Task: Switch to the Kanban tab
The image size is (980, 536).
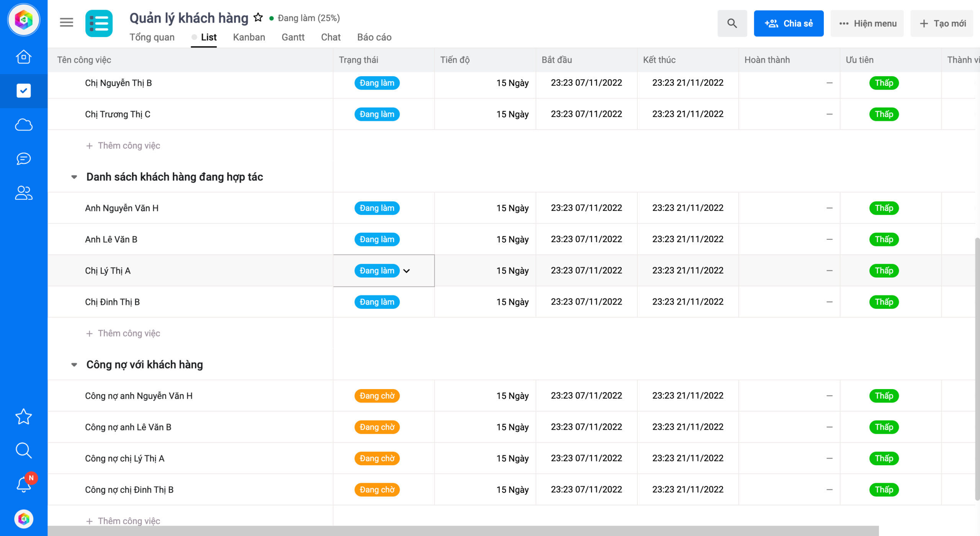Action: coord(249,37)
